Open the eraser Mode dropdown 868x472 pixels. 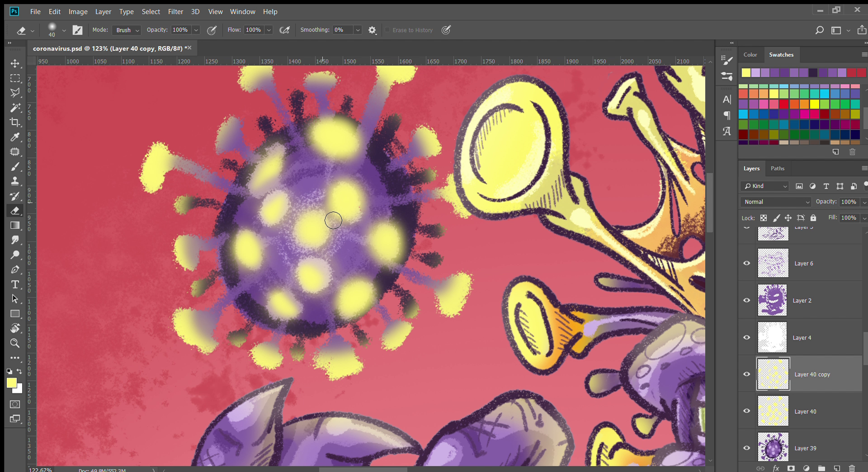[x=127, y=30]
